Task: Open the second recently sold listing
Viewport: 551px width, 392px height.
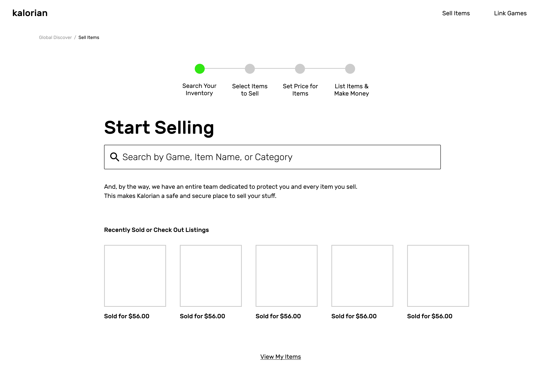Action: tap(211, 275)
